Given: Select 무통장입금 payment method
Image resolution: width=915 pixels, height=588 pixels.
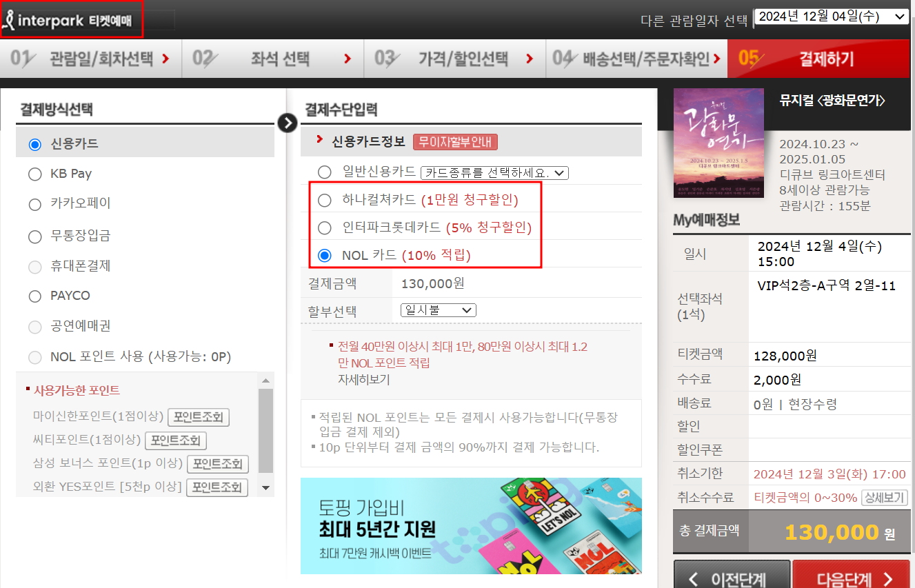Looking at the screenshot, I should (x=35, y=236).
